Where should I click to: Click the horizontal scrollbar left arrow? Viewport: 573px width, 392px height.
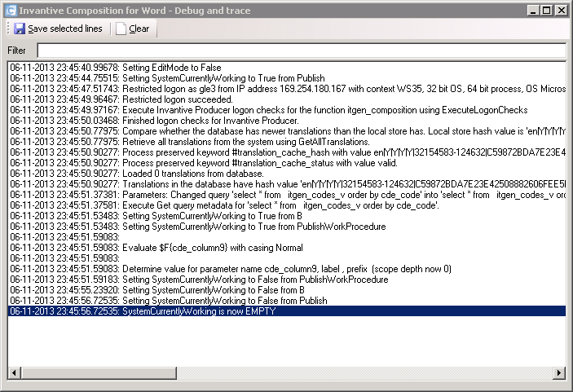click(x=14, y=373)
